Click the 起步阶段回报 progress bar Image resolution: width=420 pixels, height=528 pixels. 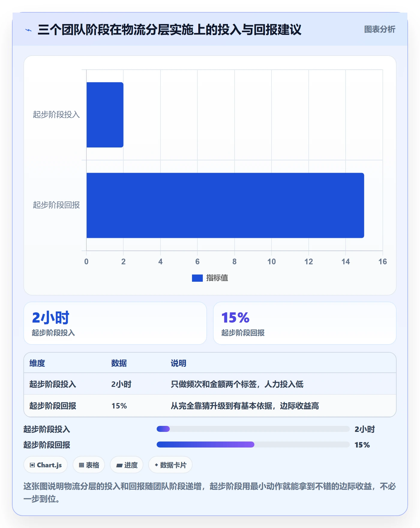[253, 445]
